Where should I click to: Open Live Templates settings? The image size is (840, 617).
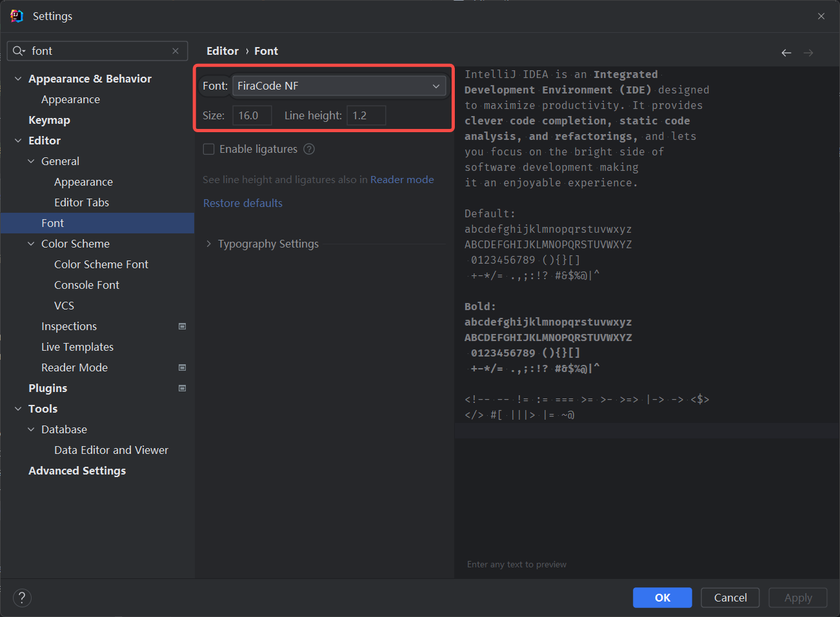(x=77, y=347)
